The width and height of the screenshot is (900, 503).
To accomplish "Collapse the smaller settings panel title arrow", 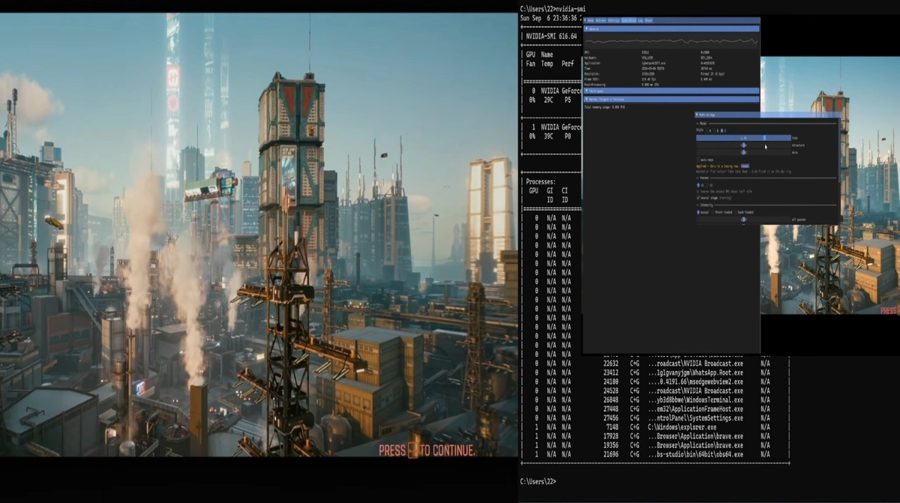I will pyautogui.click(x=697, y=115).
